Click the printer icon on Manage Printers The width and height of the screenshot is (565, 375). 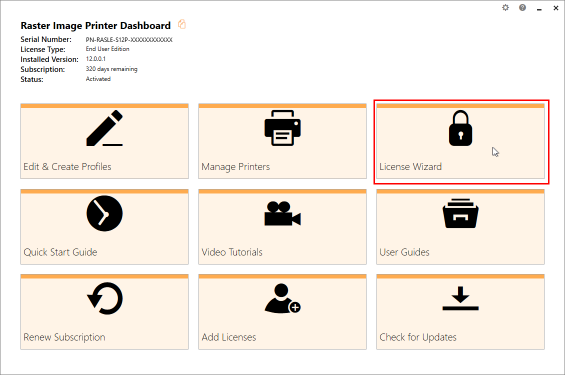[282, 128]
